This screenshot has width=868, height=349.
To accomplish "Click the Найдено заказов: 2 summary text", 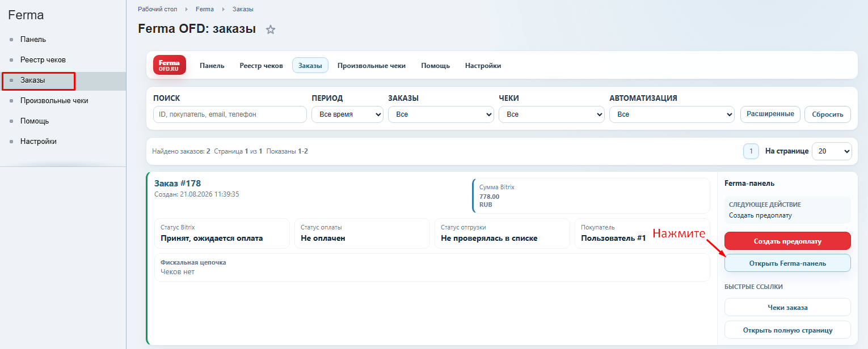I will pos(182,151).
